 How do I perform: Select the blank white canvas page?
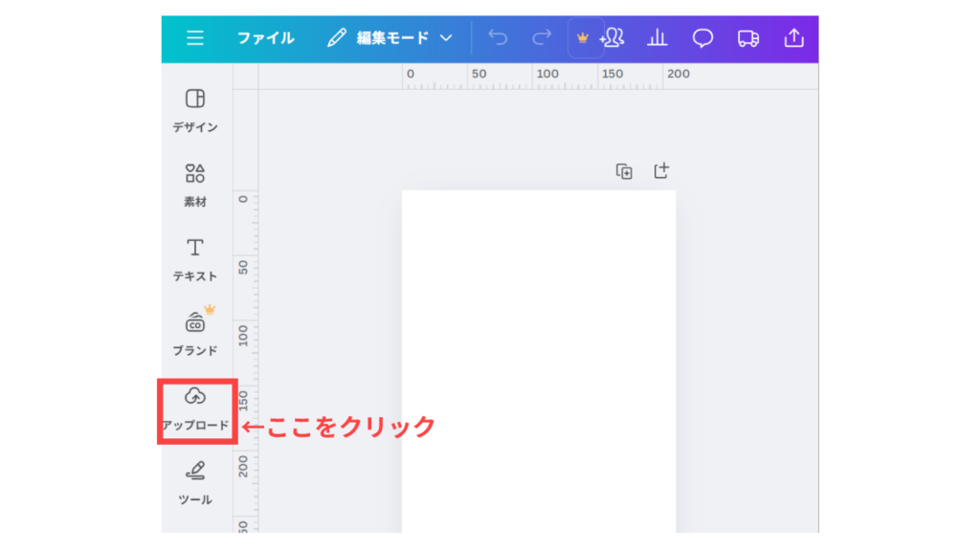539,364
